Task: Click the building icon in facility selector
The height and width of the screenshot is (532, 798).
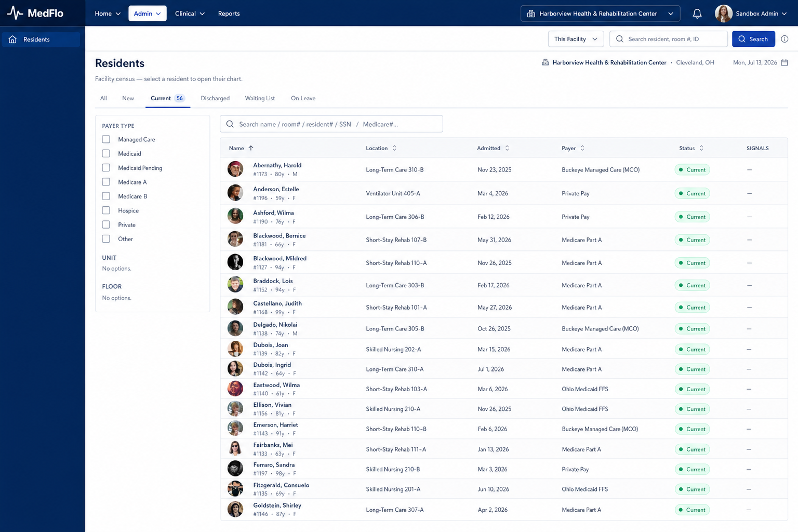Action: [x=531, y=14]
